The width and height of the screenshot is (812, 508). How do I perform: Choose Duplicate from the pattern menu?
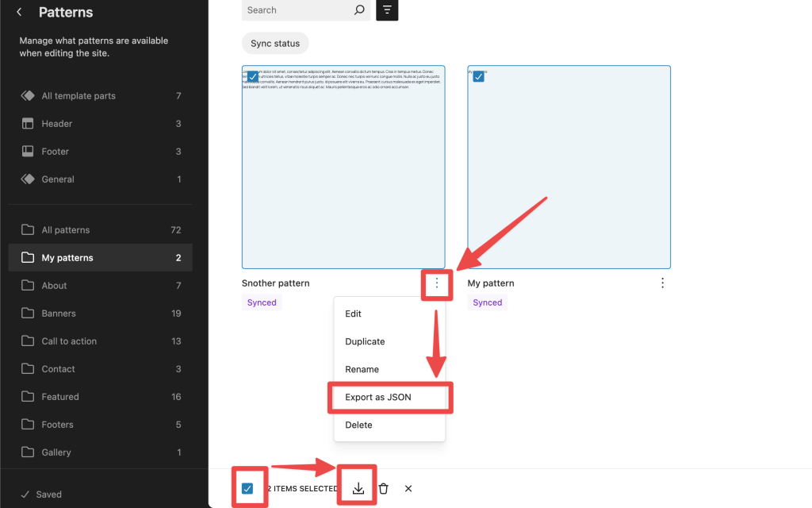pyautogui.click(x=365, y=341)
